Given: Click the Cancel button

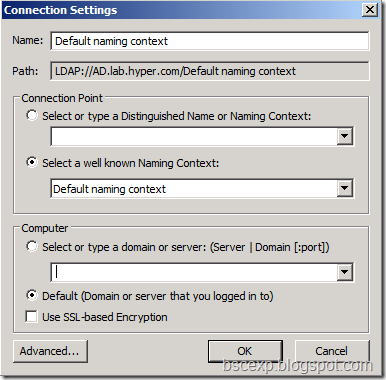Looking at the screenshot, I should pos(332,351).
